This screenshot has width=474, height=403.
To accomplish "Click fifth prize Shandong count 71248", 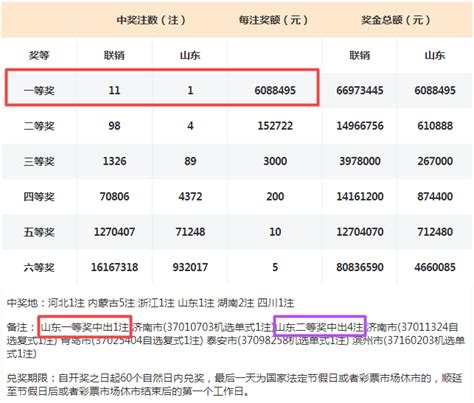I will (190, 232).
